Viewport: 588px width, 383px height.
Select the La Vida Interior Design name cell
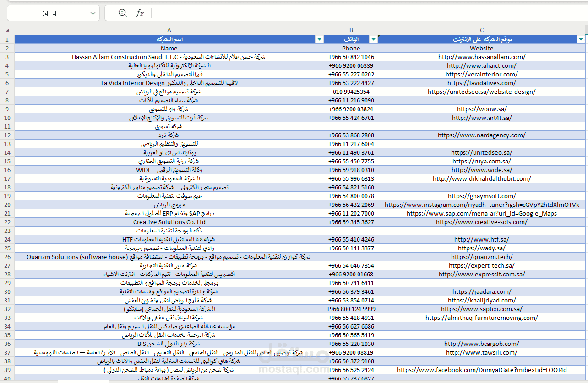pyautogui.click(x=169, y=83)
